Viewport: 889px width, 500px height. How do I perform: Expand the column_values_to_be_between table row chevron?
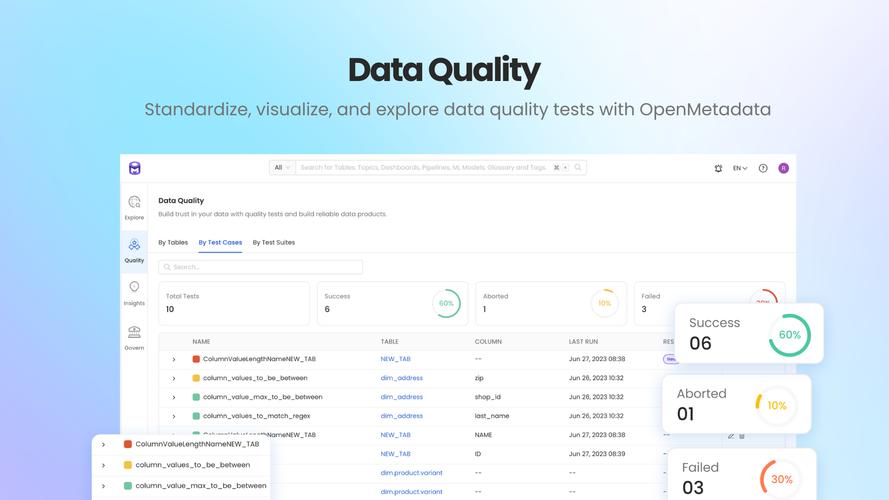174,378
